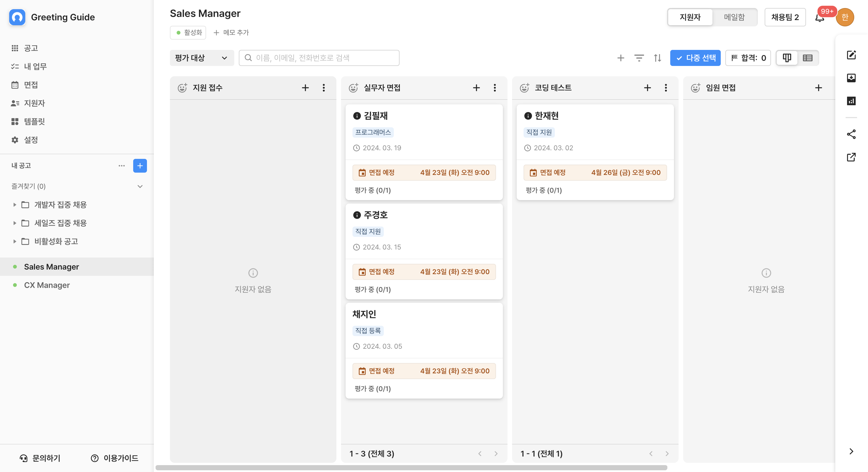Toggle 다중 선택 mode
Screen dimensions: 868x472
[695, 58]
